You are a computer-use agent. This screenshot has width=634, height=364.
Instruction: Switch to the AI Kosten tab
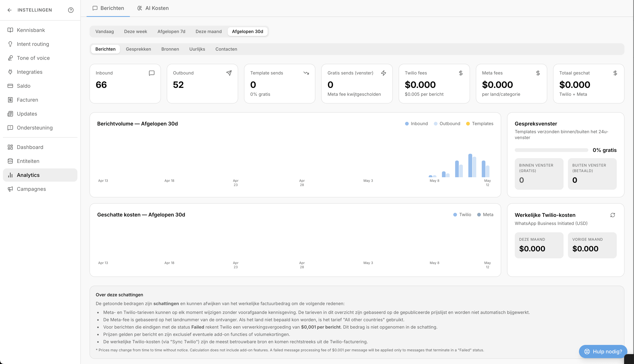click(x=153, y=8)
